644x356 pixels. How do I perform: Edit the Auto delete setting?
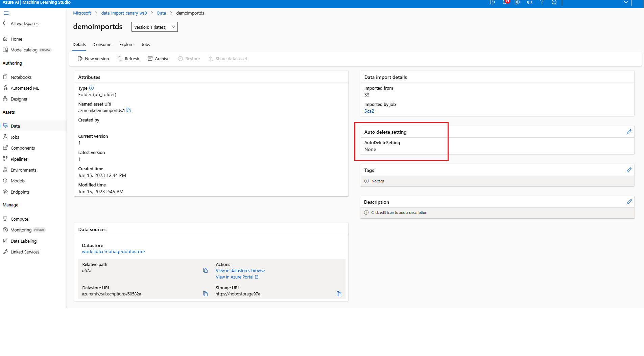click(x=629, y=132)
